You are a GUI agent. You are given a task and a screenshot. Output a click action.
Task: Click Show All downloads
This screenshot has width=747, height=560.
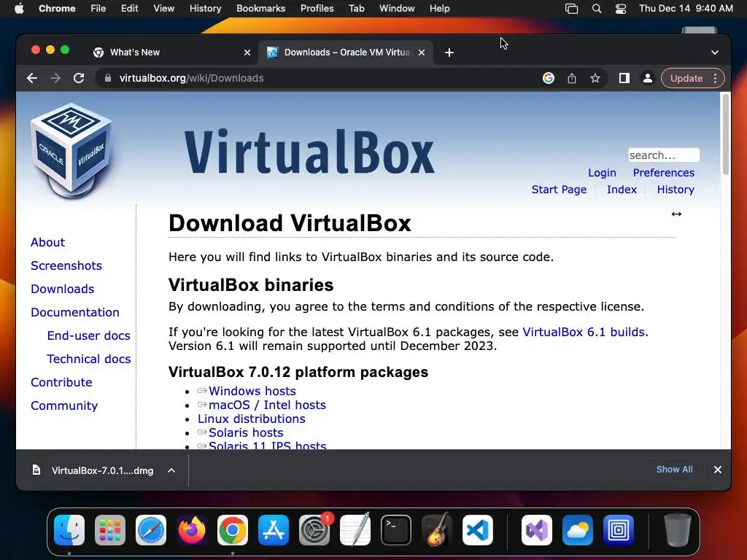pyautogui.click(x=674, y=470)
